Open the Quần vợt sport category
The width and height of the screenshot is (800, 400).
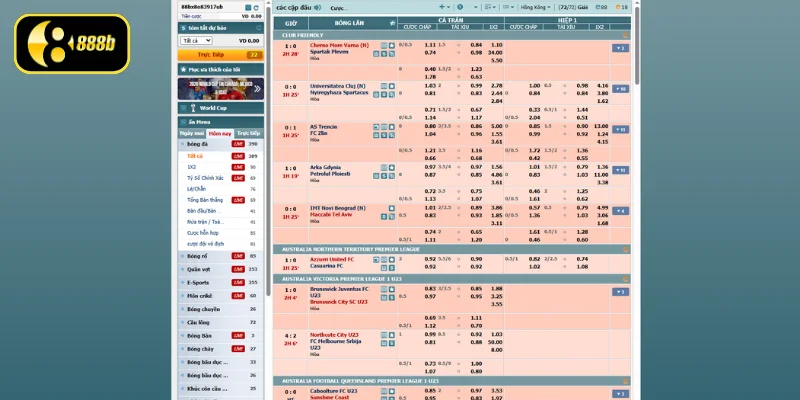coord(221,269)
